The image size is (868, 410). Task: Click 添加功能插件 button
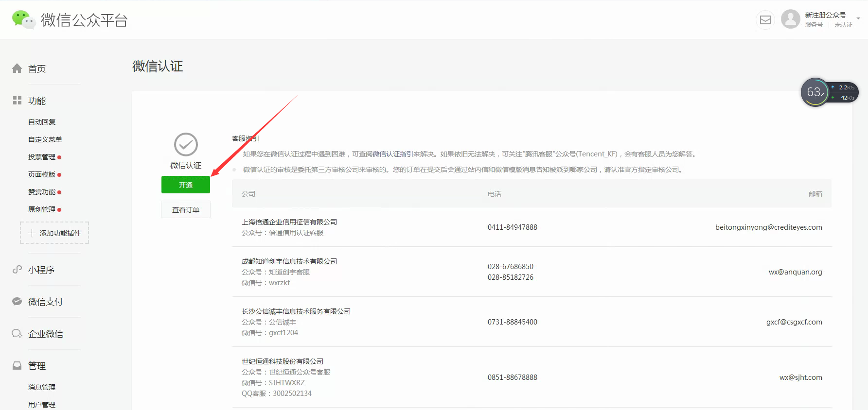[54, 233]
